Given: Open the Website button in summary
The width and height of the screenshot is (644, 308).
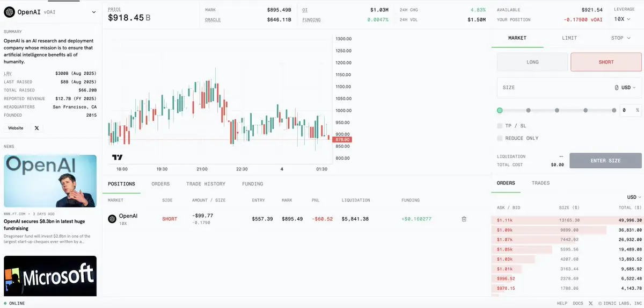Looking at the screenshot, I should tap(16, 128).
